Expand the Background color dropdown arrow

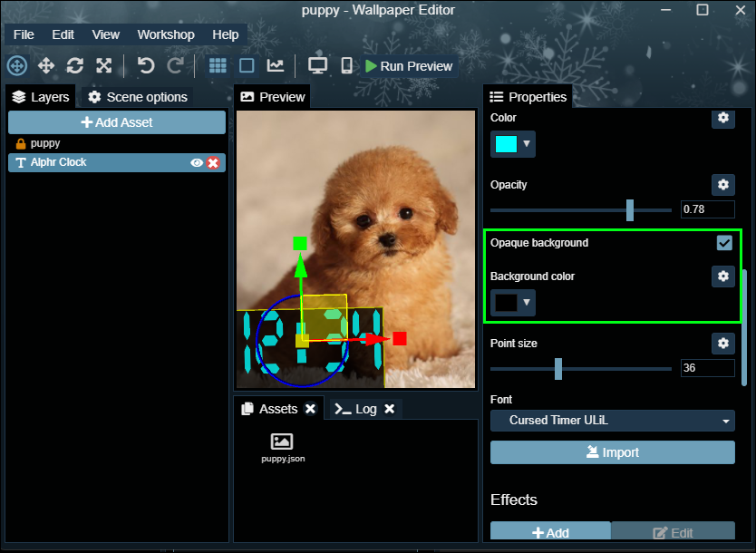(527, 302)
